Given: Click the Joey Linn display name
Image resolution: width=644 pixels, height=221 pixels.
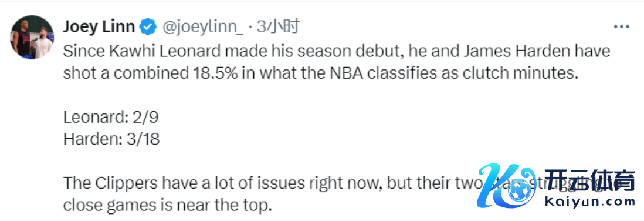Looking at the screenshot, I should click(99, 27).
